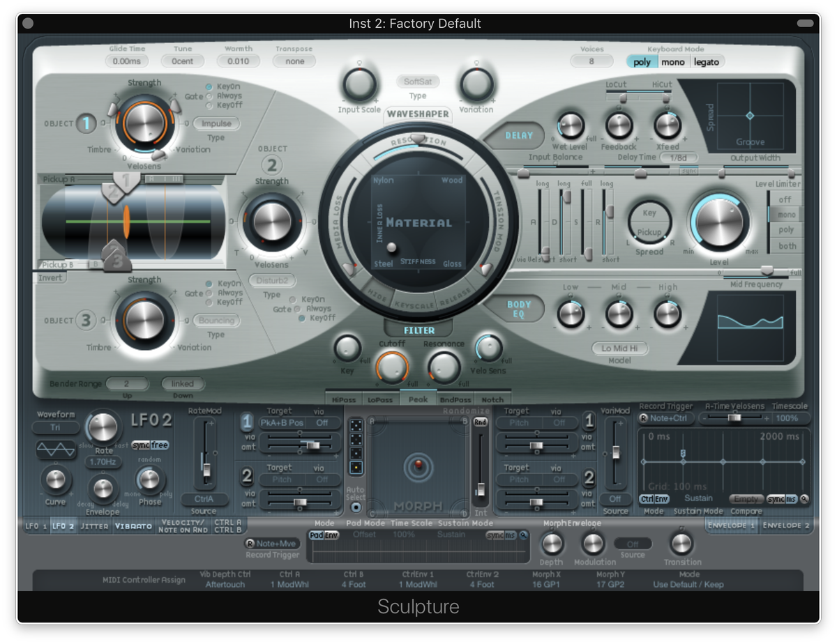Open Object 3 Type Bouncing menu
837x644 pixels.
216,321
